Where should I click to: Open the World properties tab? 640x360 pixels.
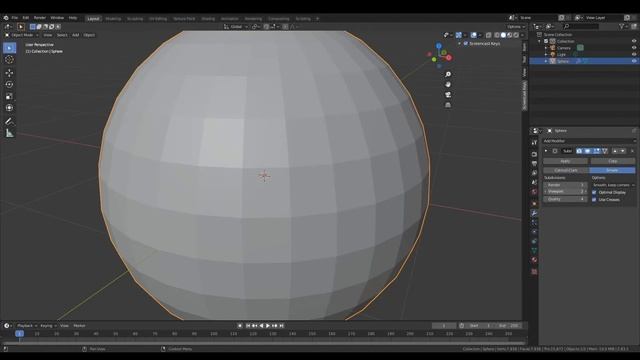click(534, 192)
